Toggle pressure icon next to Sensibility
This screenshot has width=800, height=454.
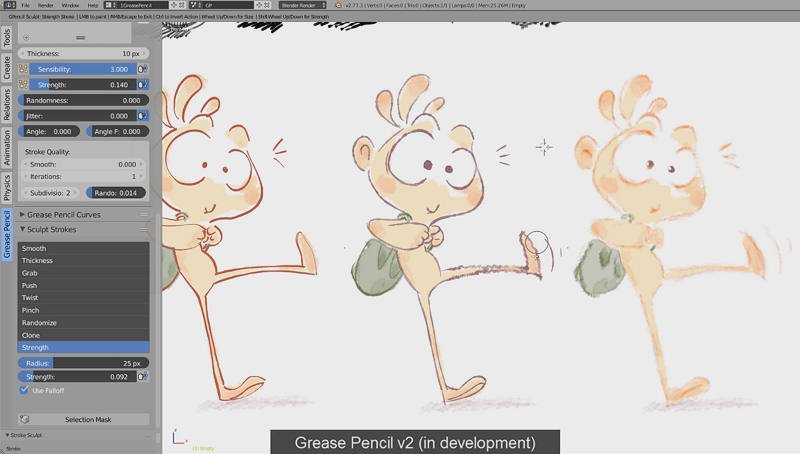click(143, 69)
